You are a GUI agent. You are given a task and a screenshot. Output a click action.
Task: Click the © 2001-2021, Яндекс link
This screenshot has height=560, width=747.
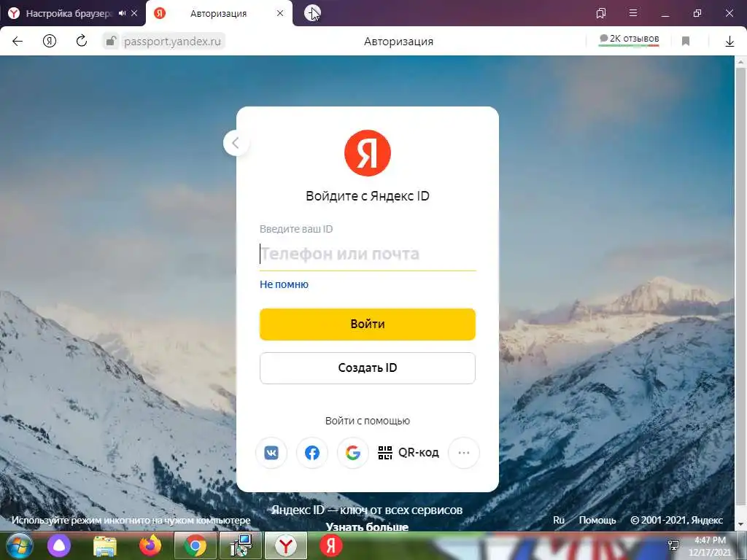coord(676,520)
